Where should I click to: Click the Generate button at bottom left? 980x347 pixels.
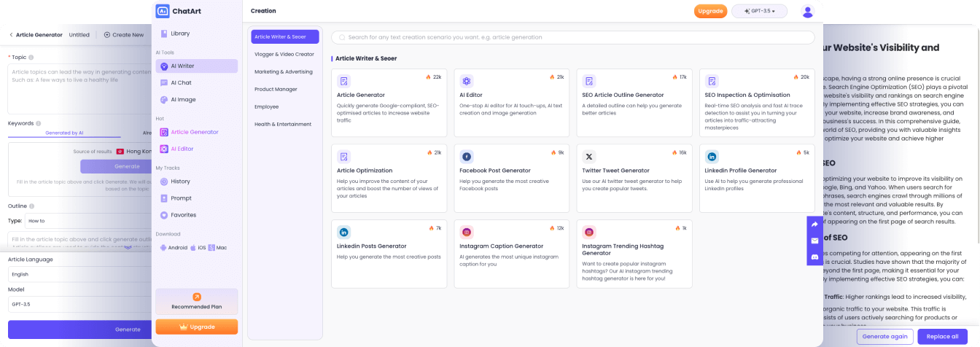pyautogui.click(x=80, y=330)
